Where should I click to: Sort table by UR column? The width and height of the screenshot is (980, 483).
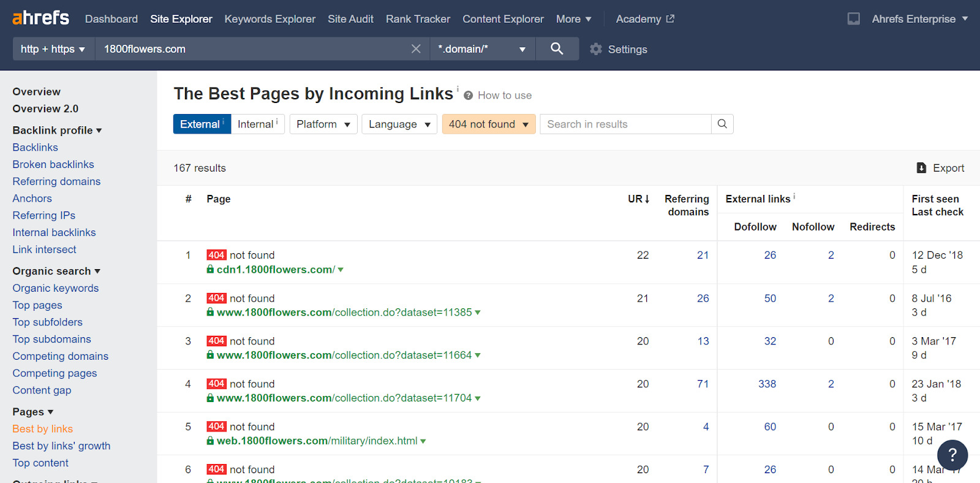tap(638, 199)
